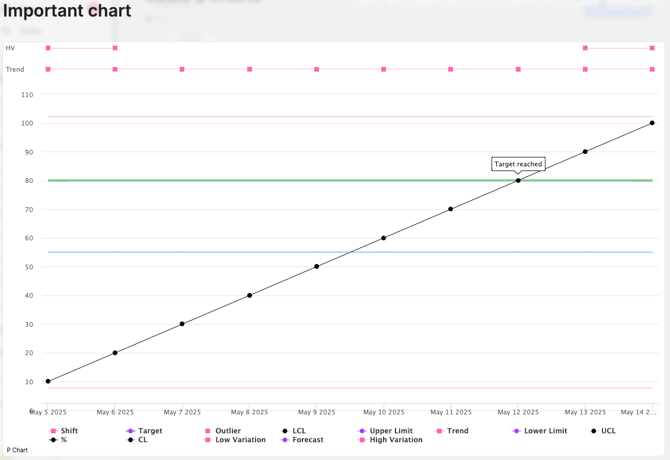Click the % series legend icon
Screen dimensions: 670x460
click(x=54, y=440)
